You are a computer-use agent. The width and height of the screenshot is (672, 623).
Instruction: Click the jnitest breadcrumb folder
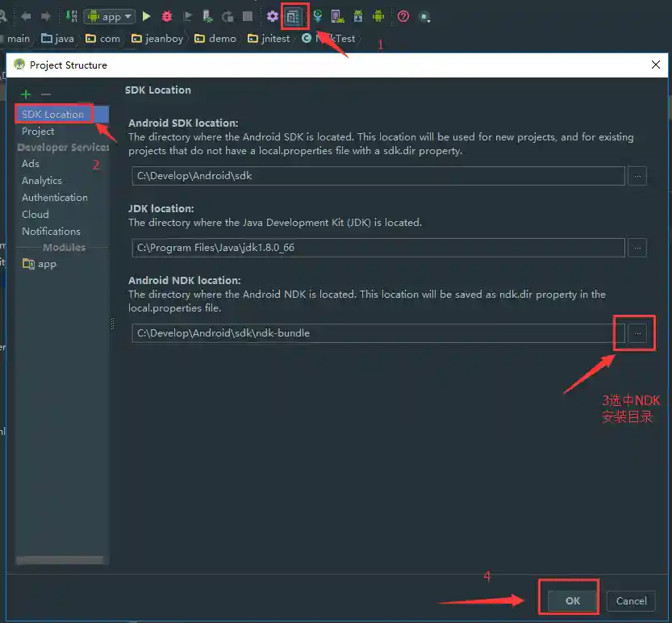pyautogui.click(x=269, y=38)
